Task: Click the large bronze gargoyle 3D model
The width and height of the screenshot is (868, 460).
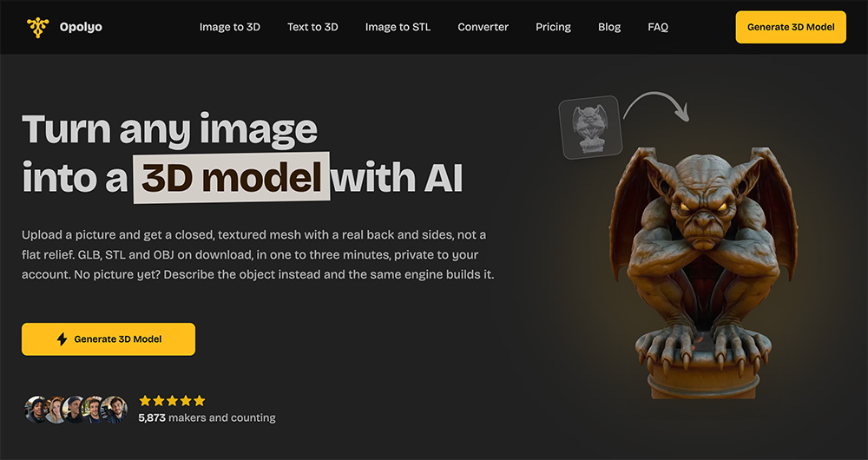Action: (704, 273)
